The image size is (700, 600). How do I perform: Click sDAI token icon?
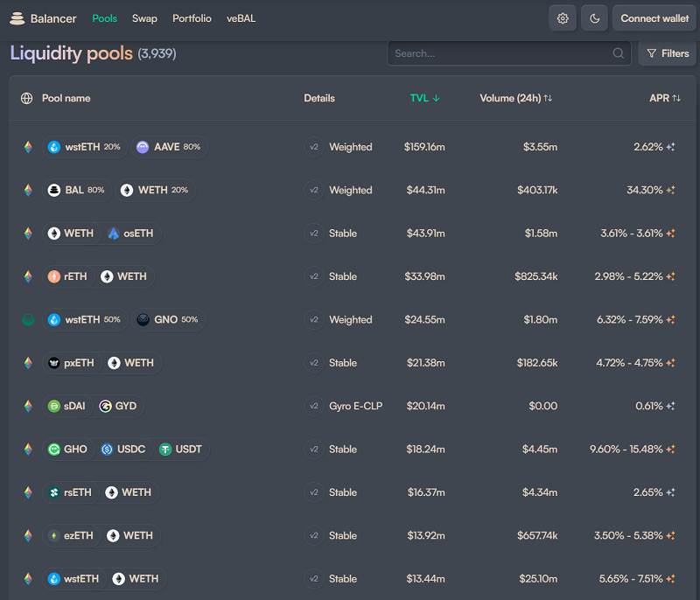point(54,406)
